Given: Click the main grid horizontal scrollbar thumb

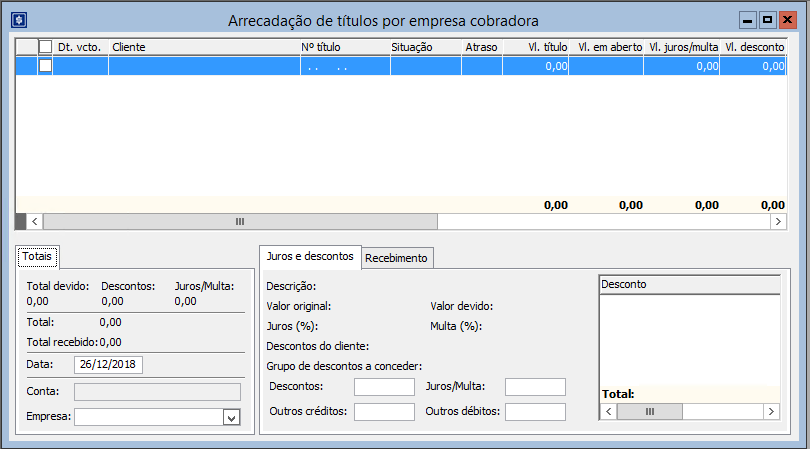Looking at the screenshot, I should pos(240,221).
